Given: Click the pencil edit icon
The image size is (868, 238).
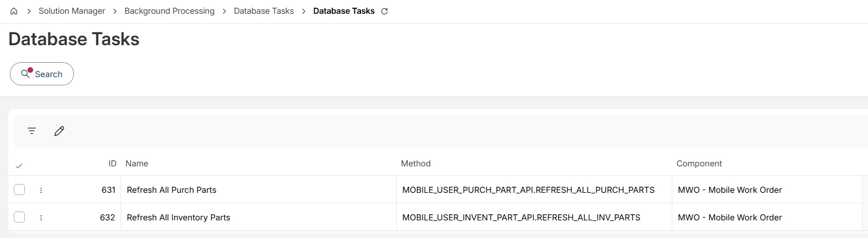Looking at the screenshot, I should pyautogui.click(x=60, y=131).
